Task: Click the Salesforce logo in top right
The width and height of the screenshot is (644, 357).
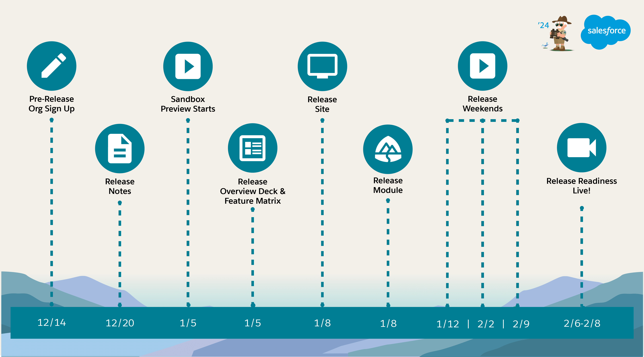Action: 608,33
